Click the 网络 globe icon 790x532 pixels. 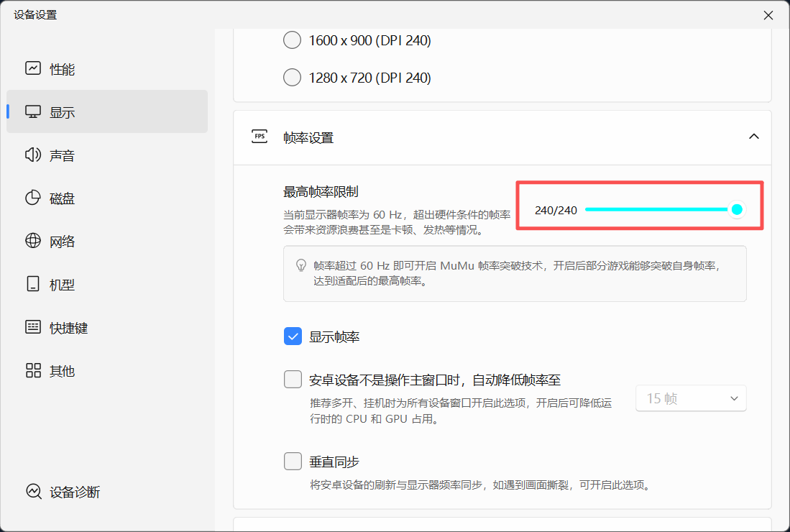pyautogui.click(x=33, y=242)
